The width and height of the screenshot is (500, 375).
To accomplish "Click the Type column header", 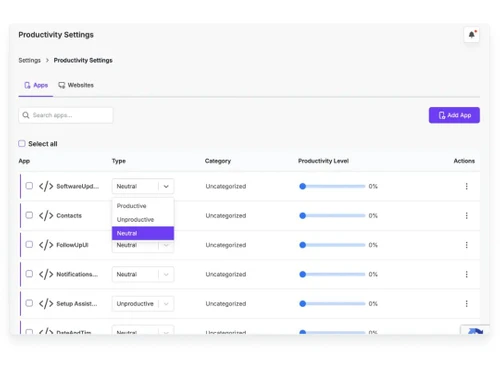I will [119, 161].
